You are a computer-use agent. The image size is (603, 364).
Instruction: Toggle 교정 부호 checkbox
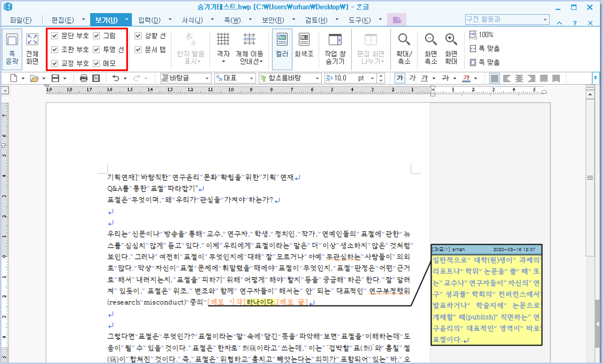click(x=54, y=63)
